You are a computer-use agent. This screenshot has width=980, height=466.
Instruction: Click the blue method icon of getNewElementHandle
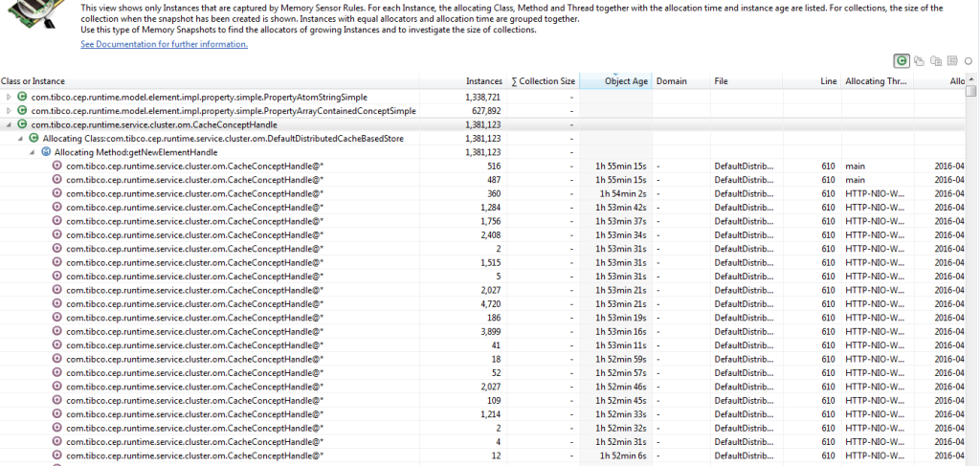click(46, 152)
